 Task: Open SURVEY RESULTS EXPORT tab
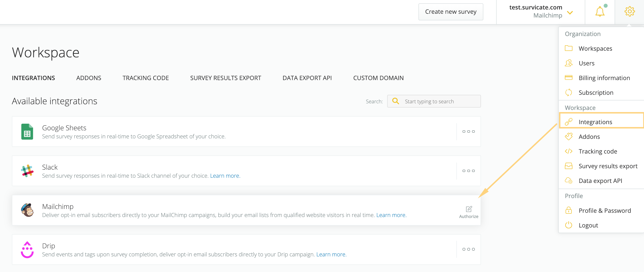coord(226,78)
